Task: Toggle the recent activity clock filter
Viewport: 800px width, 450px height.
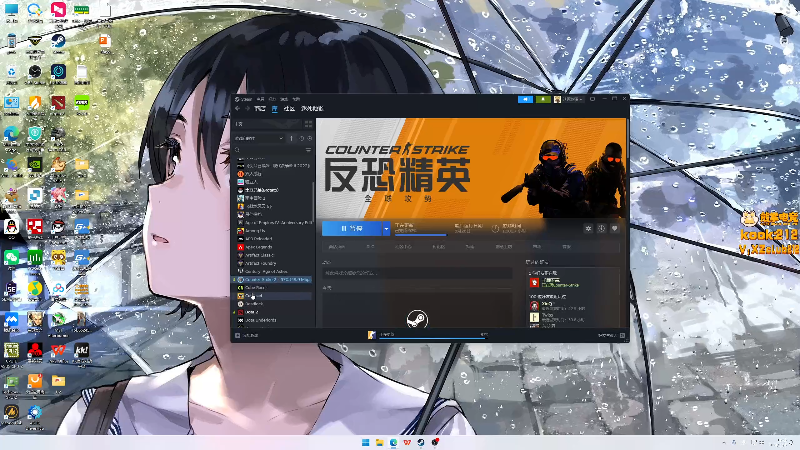Action: pos(302,138)
